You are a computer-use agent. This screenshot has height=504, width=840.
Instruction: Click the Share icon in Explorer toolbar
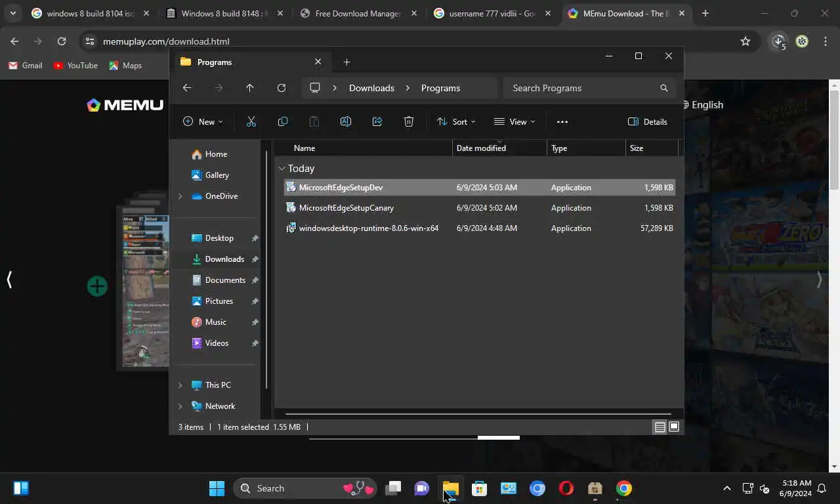click(x=377, y=121)
